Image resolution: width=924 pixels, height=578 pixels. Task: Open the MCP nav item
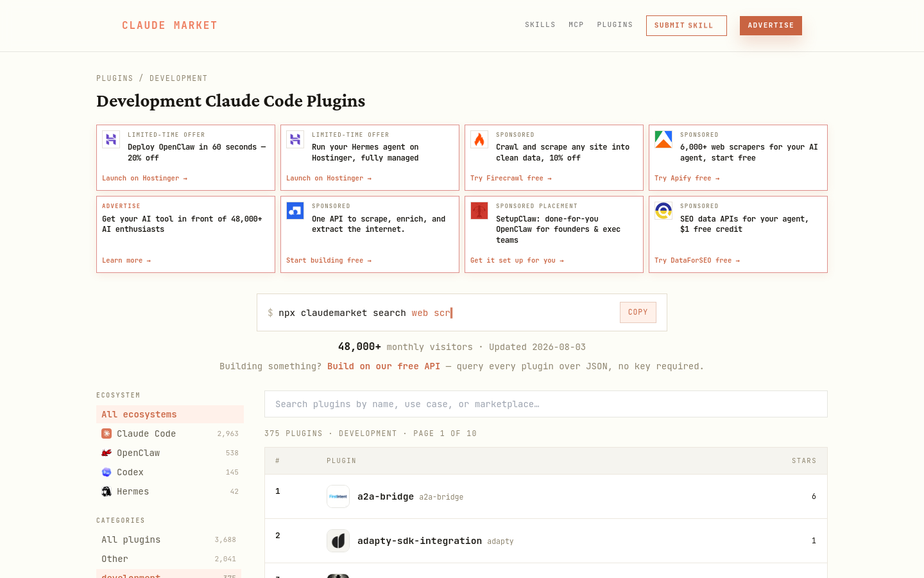pos(576,25)
